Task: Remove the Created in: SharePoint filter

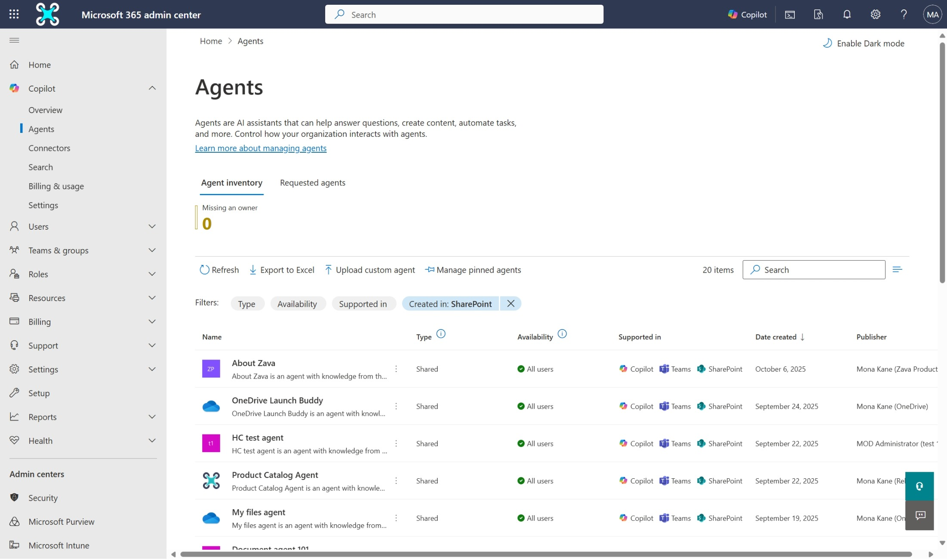Action: coord(510,303)
